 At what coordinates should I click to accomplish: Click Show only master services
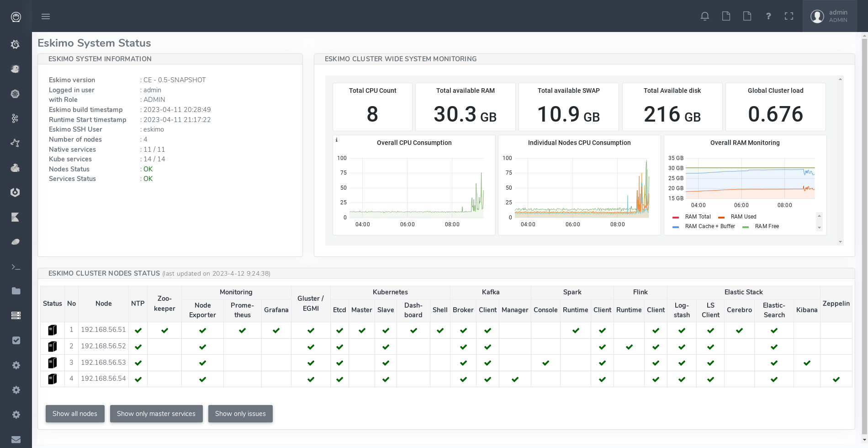click(x=156, y=414)
